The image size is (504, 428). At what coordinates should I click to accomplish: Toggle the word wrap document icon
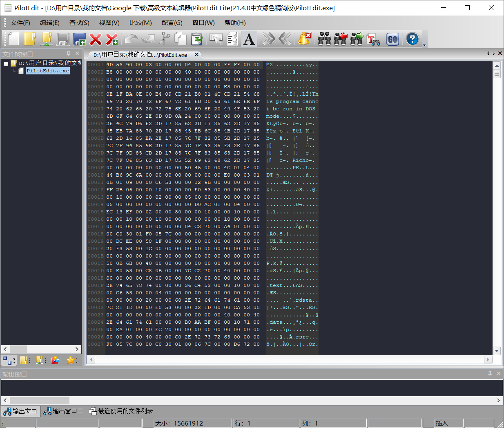point(232,39)
